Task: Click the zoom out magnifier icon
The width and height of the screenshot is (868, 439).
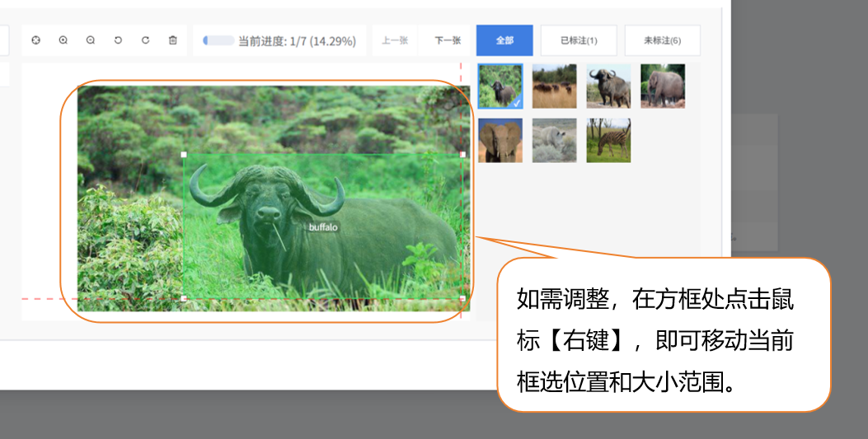Action: click(91, 40)
